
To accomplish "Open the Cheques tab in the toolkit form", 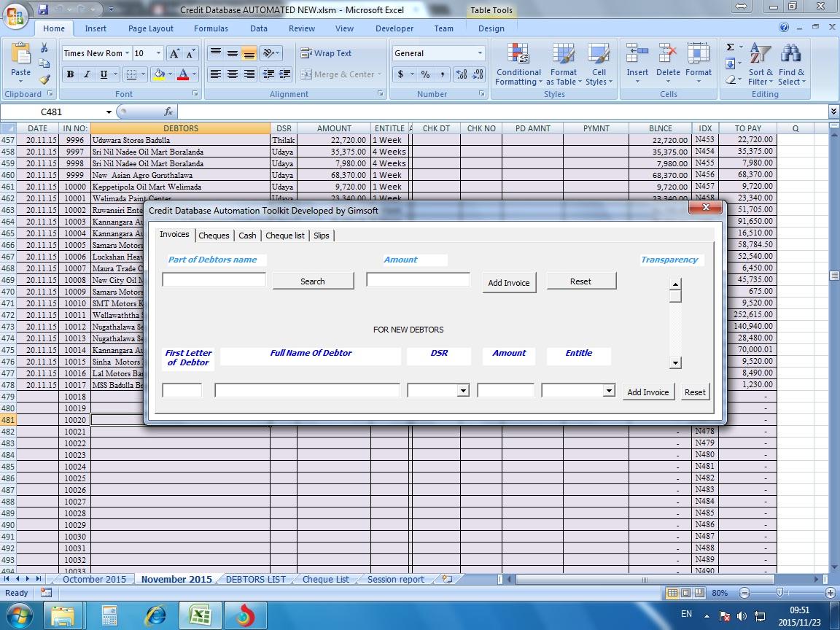I will 214,235.
